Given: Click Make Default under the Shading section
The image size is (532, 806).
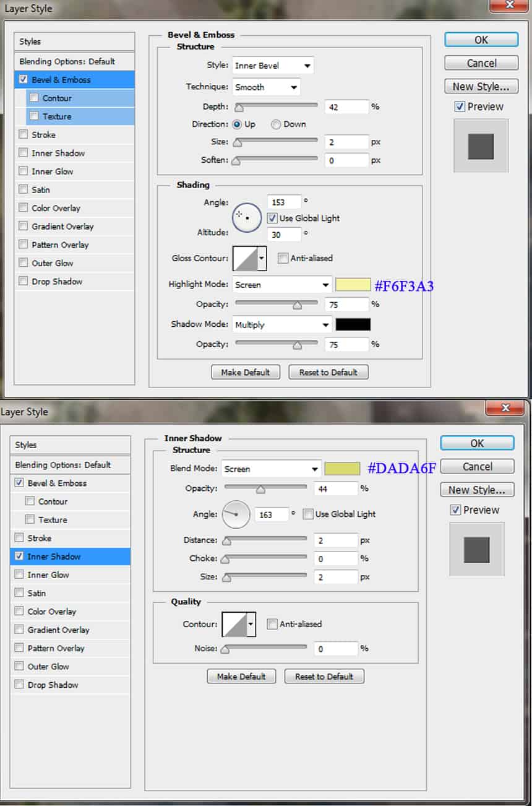Looking at the screenshot, I should point(246,373).
